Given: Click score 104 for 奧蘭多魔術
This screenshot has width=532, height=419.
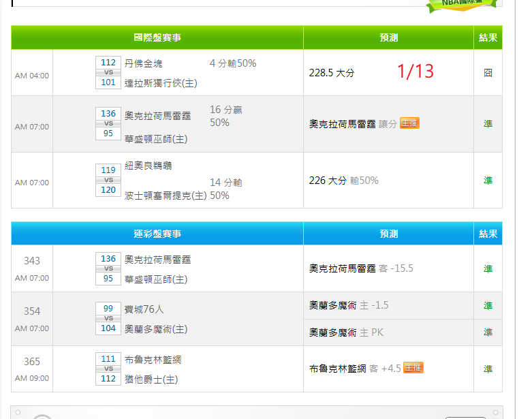Looking at the screenshot, I should (x=108, y=328).
